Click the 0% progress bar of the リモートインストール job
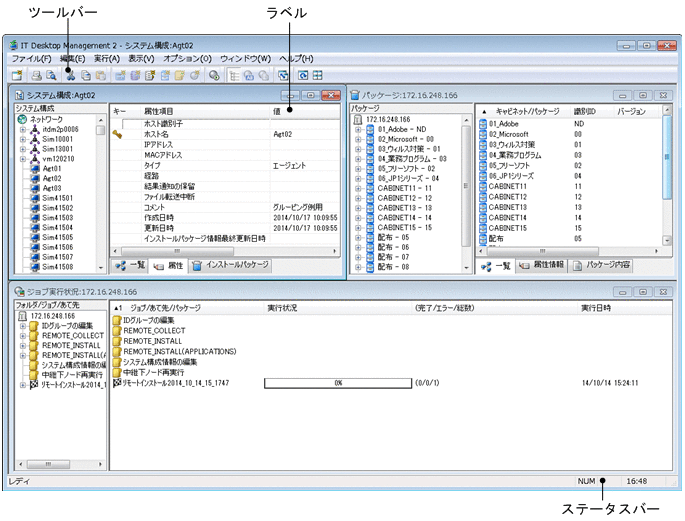685x521 pixels. pos(338,383)
